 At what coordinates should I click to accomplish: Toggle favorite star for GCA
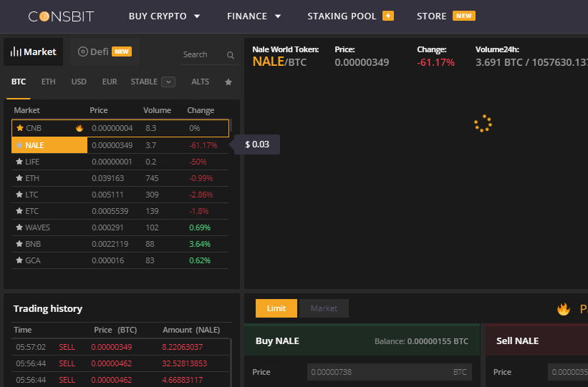(19, 260)
